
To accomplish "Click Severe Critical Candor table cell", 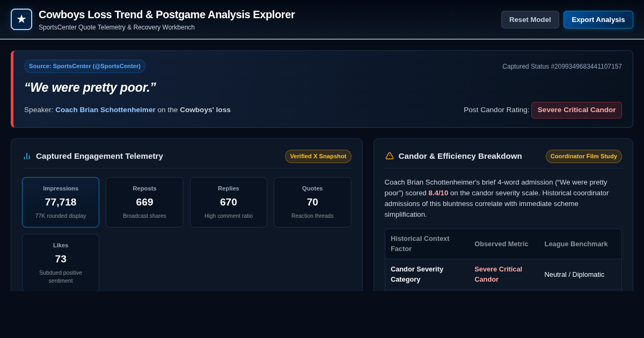I will (x=498, y=274).
